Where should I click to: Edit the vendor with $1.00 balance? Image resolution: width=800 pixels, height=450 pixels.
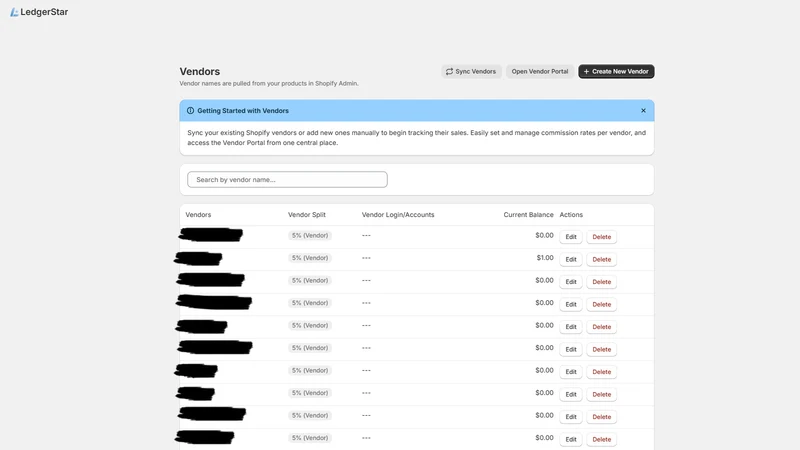(x=571, y=259)
